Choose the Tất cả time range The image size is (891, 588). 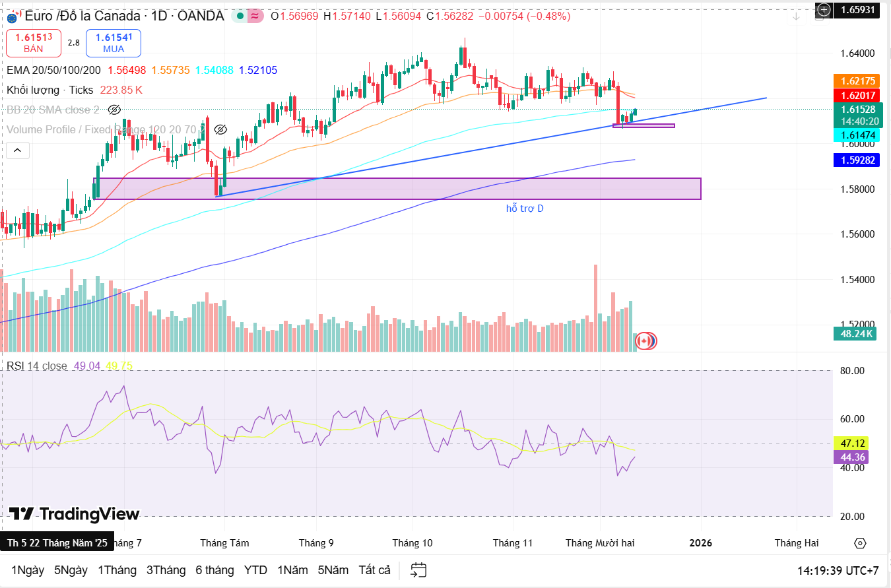(x=374, y=570)
